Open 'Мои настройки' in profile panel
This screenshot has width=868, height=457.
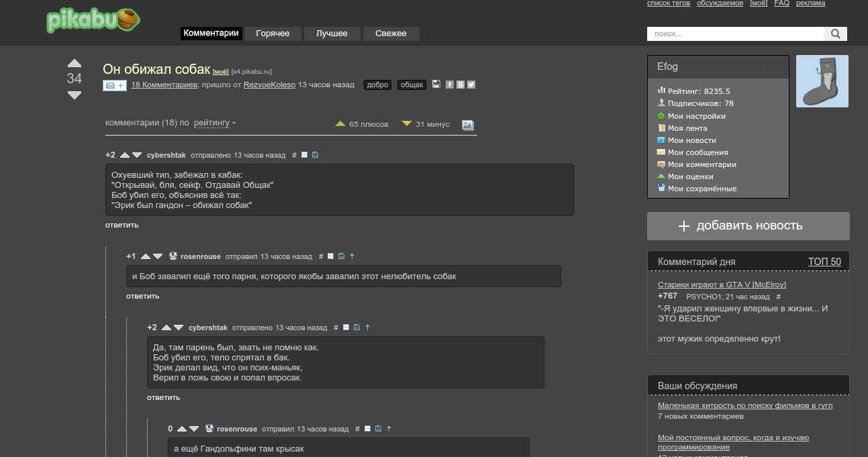click(x=696, y=116)
